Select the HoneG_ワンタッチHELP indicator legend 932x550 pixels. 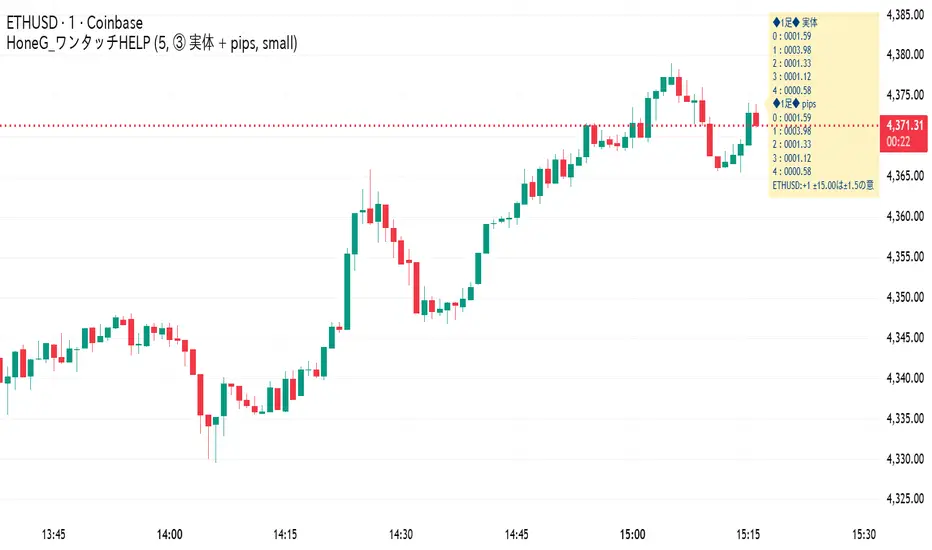click(152, 43)
